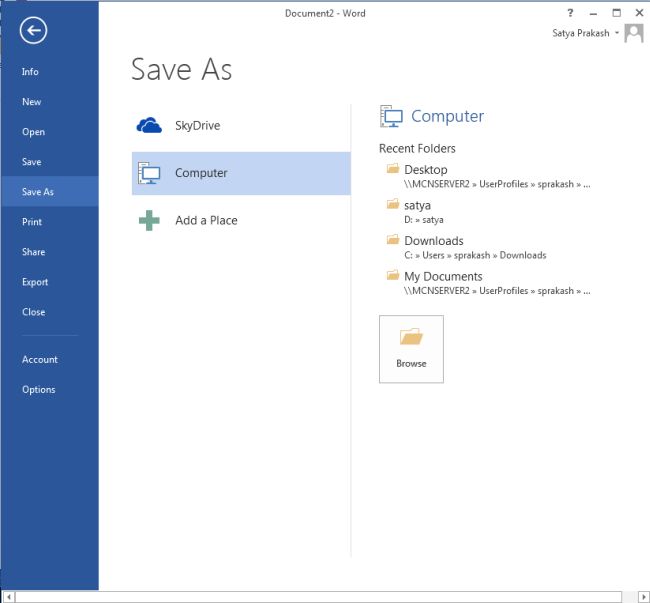Click the Browse button
Viewport: 650px width, 603px height.
(411, 349)
